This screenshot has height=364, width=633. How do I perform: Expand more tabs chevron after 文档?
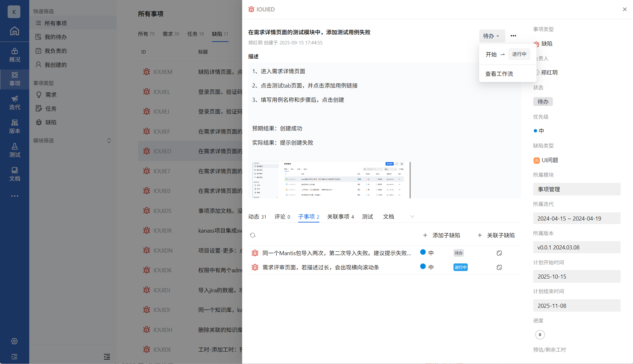point(412,216)
